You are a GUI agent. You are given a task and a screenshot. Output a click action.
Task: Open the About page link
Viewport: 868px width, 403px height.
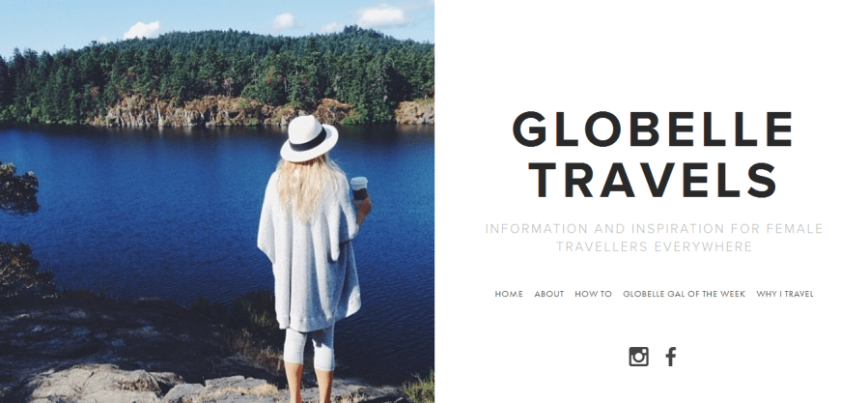pyautogui.click(x=549, y=295)
